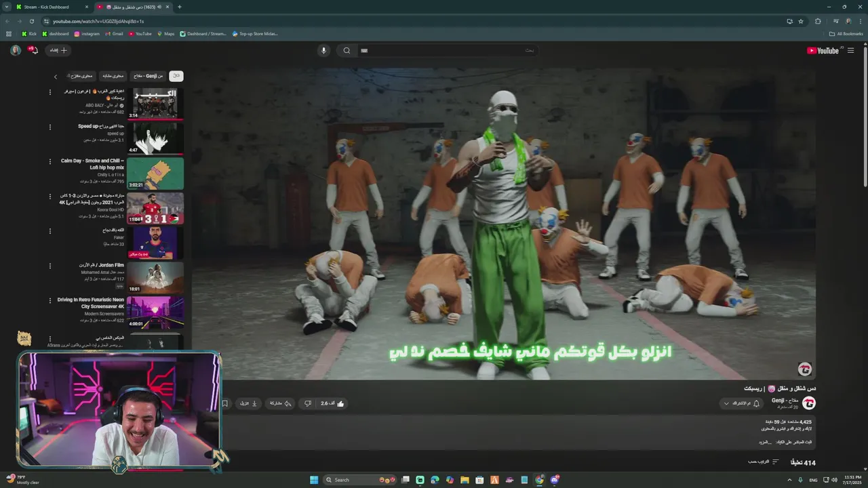
Task: Click the taskbar Search box
Action: click(359, 480)
